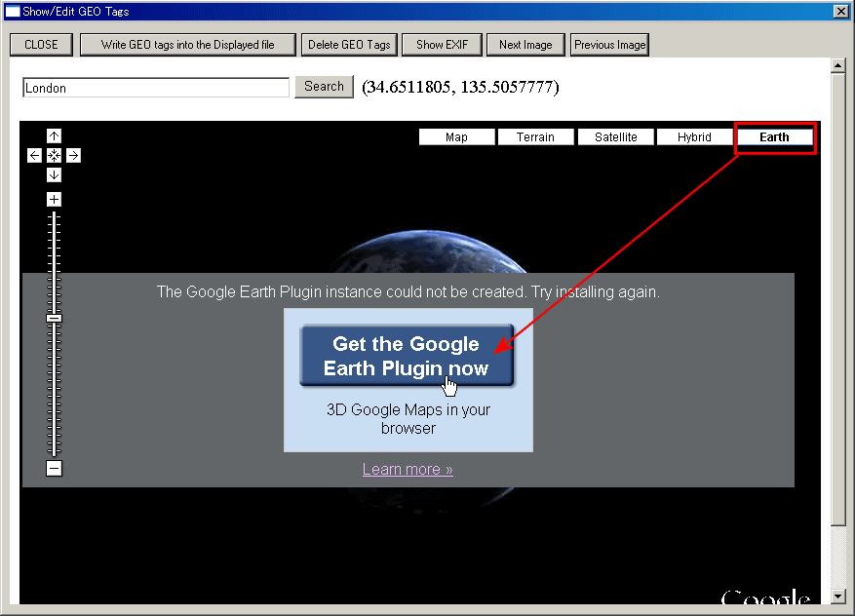855x616 pixels.
Task: Switch to the Terrain view
Action: click(535, 136)
